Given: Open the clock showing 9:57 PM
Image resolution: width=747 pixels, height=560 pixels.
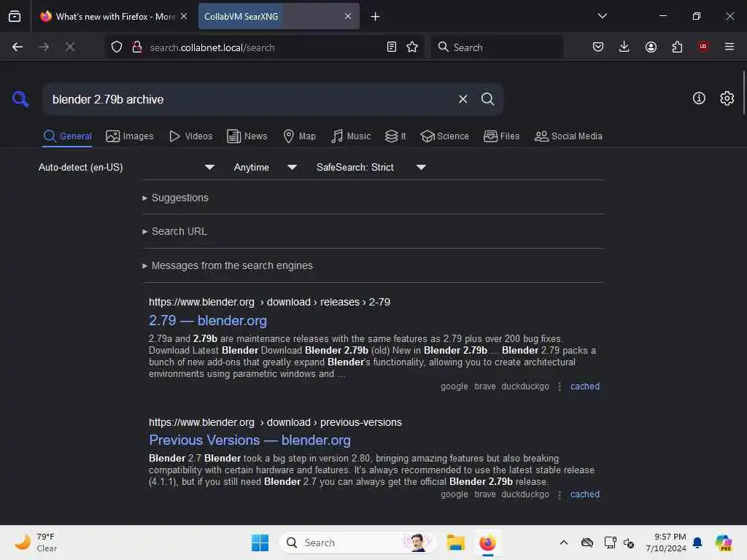Looking at the screenshot, I should coord(666,542).
